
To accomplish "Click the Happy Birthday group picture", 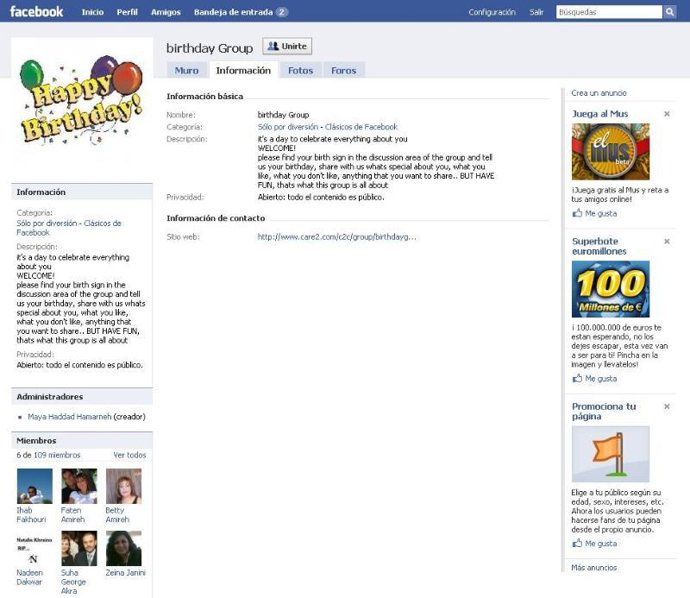I will [x=81, y=102].
